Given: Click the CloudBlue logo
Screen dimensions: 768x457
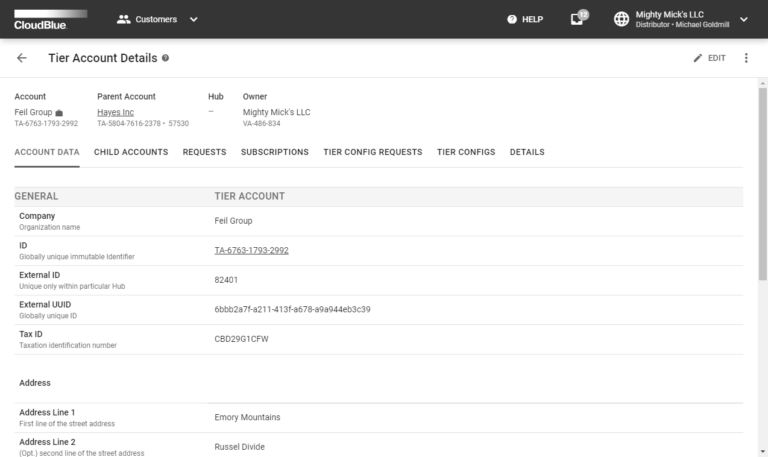Looking at the screenshot, I should point(50,20).
